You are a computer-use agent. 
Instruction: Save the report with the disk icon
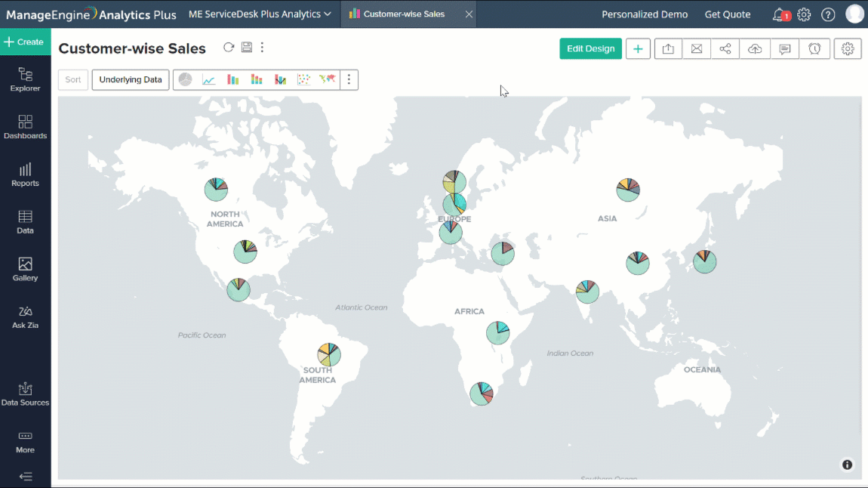tap(246, 48)
